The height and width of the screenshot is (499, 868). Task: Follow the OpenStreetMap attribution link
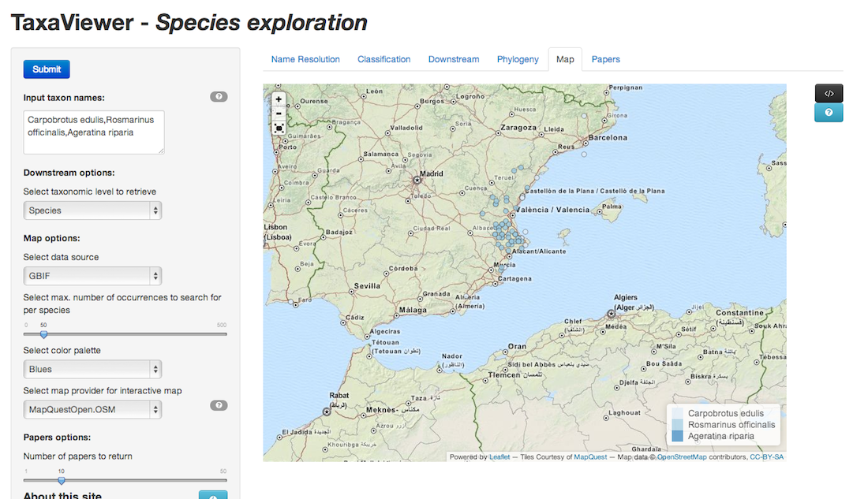[681, 456]
